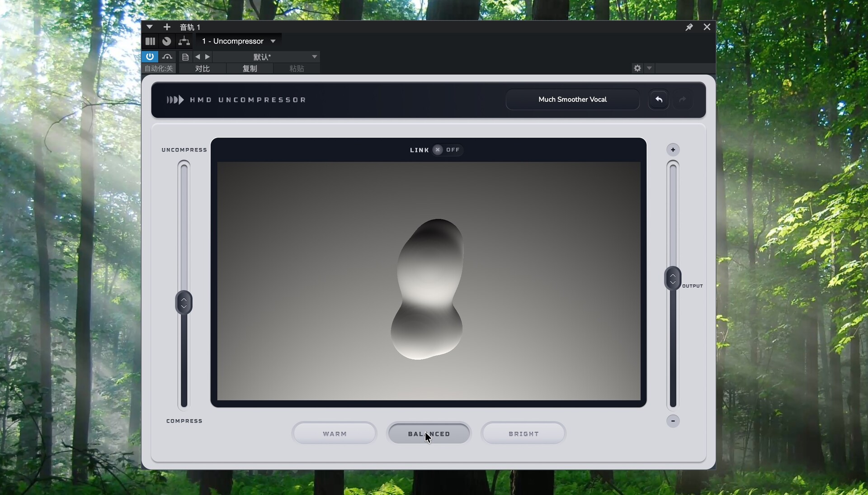Expand the 1 - Uncompressor dropdown
The height and width of the screenshot is (495, 868).
click(x=273, y=41)
